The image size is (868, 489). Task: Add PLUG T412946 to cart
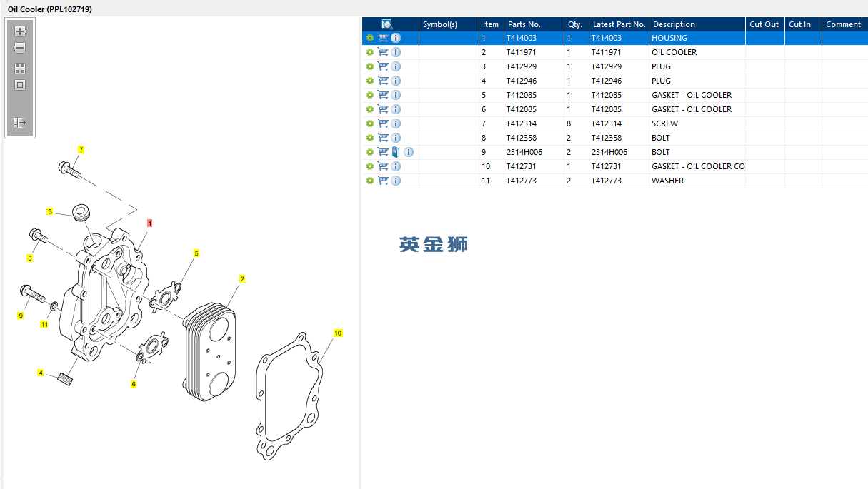click(383, 81)
